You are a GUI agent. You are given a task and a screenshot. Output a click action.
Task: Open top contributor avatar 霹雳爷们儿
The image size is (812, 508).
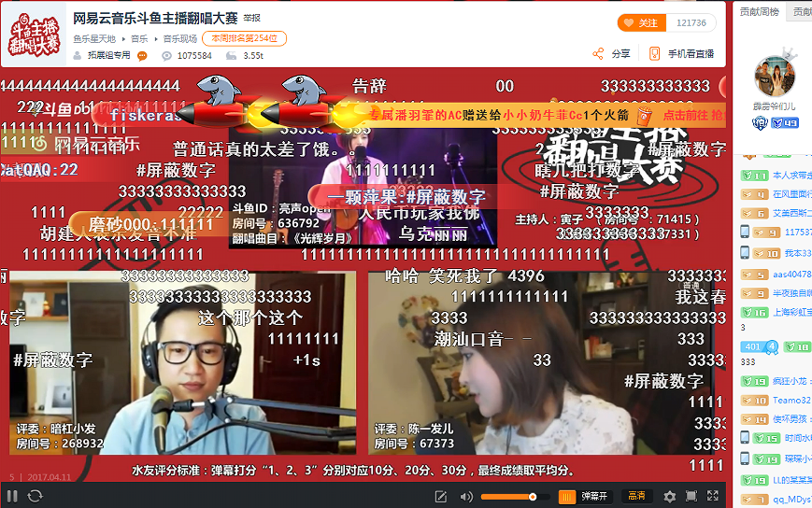point(775,77)
